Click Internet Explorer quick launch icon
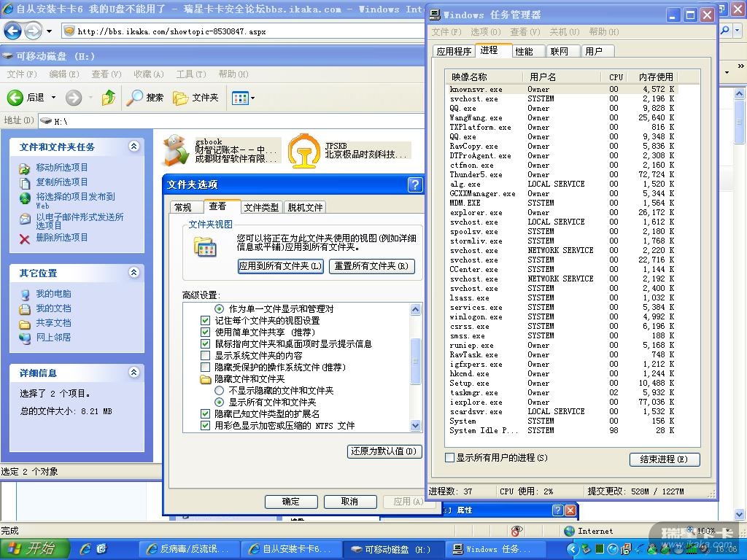 pos(86,549)
